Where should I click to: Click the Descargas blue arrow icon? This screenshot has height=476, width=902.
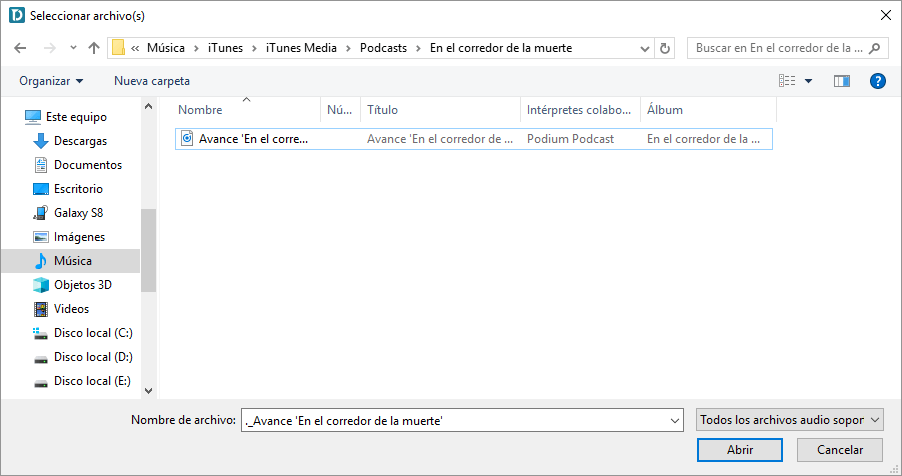click(x=41, y=141)
